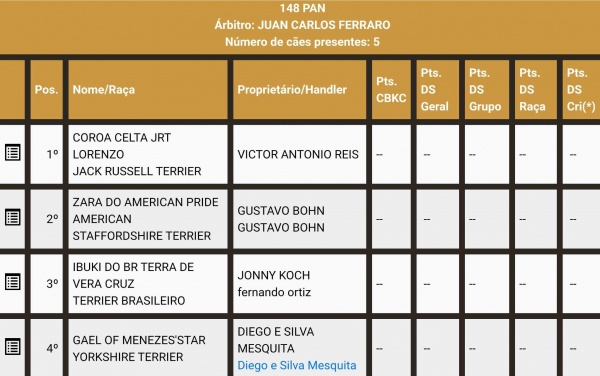600x376 pixels.
Task: Select the Pts. DS Cri(*) column header
Action: pyautogui.click(x=581, y=90)
